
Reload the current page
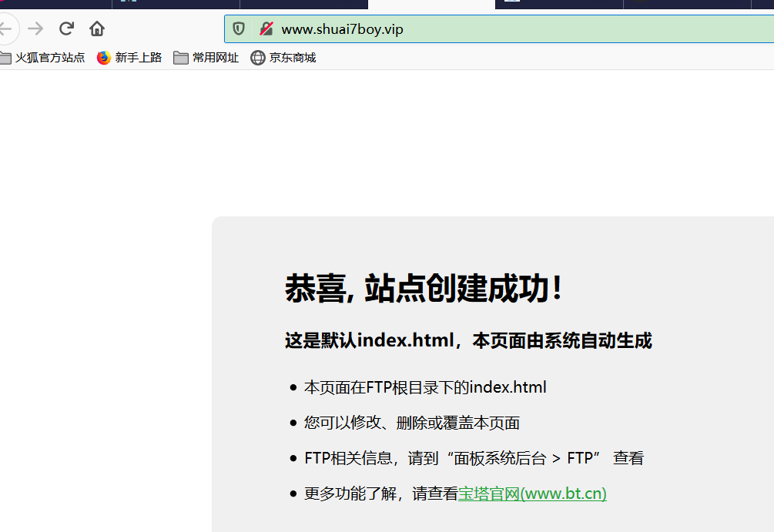(x=66, y=28)
